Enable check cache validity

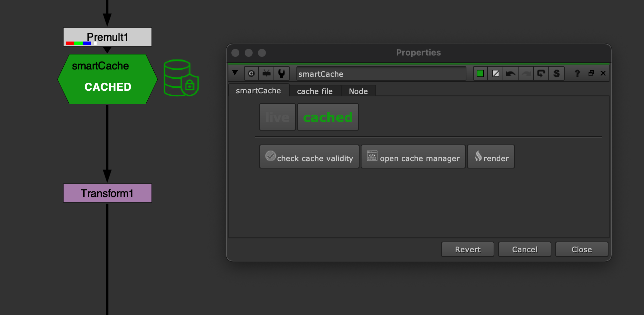click(x=309, y=157)
